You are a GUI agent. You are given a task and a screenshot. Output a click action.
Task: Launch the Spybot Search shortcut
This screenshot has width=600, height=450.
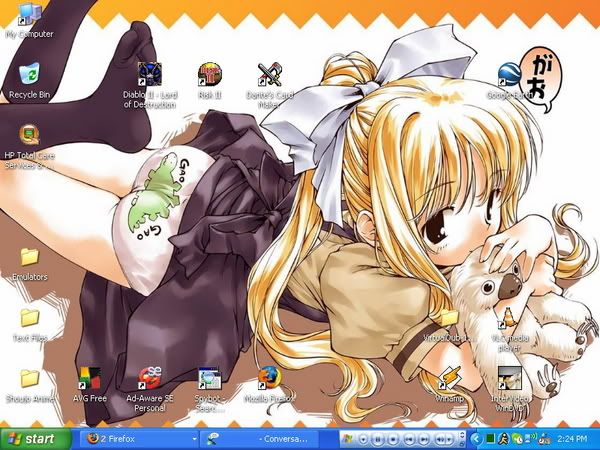coord(209,390)
